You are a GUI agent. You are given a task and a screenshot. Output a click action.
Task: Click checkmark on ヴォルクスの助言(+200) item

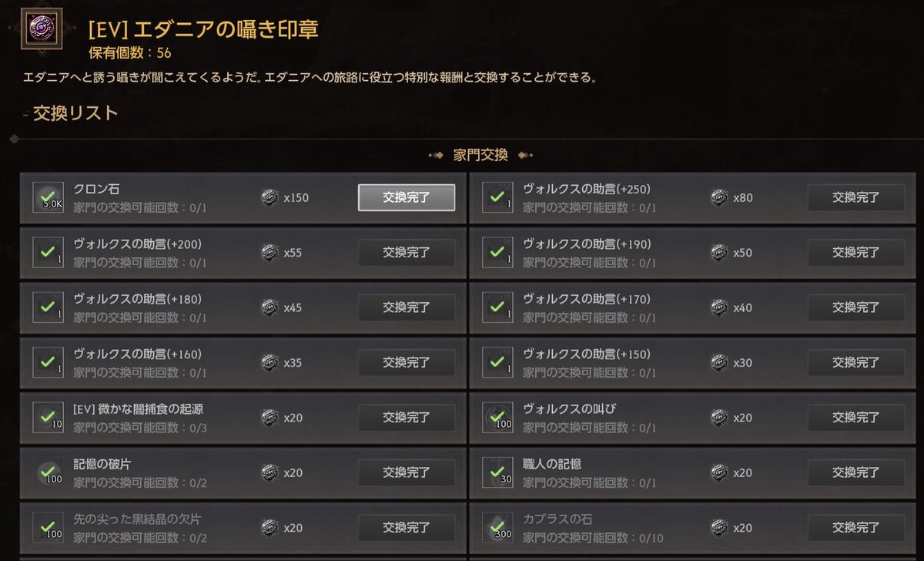[48, 252]
